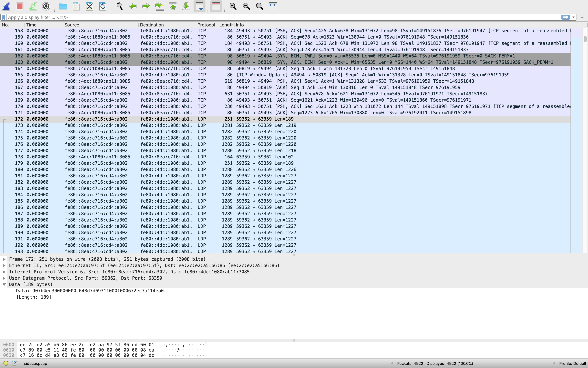Click the display filter input field

click(283, 17)
